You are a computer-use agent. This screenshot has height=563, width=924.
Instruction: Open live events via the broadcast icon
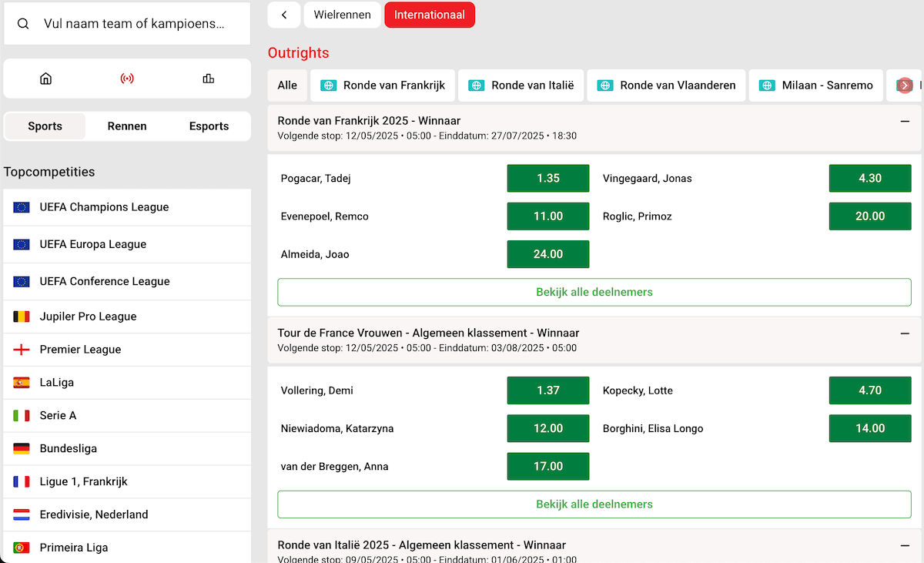[128, 78]
